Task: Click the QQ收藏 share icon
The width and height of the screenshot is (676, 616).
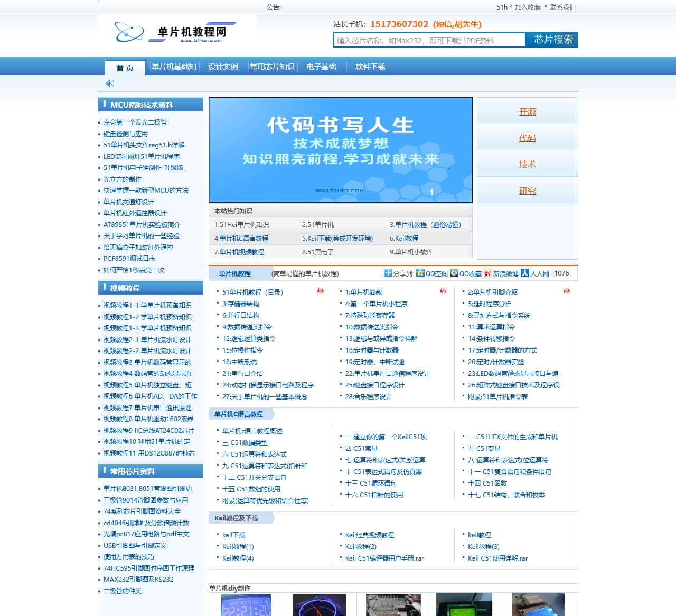Action: [x=454, y=273]
